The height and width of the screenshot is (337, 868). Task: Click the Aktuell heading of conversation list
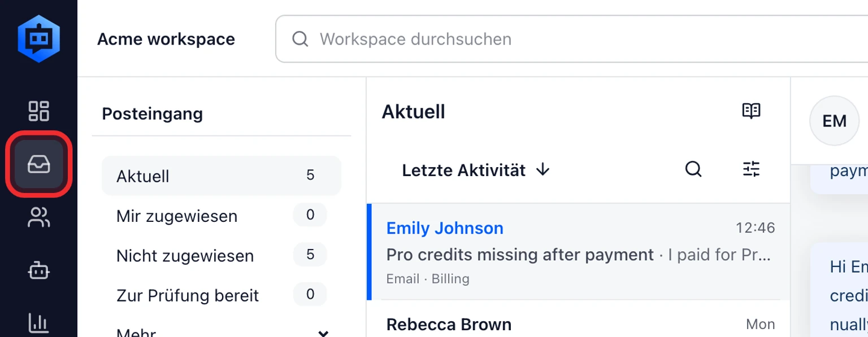[x=414, y=112]
